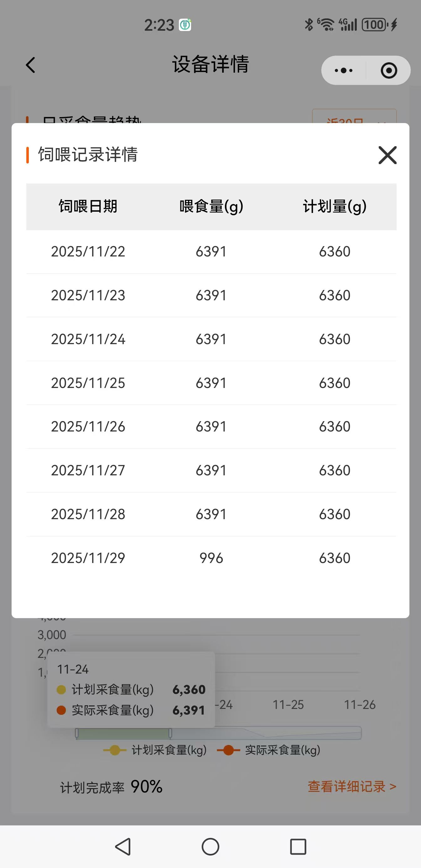Image resolution: width=421 pixels, height=868 pixels.
Task: Tap the 996 feed amount value
Action: (211, 558)
